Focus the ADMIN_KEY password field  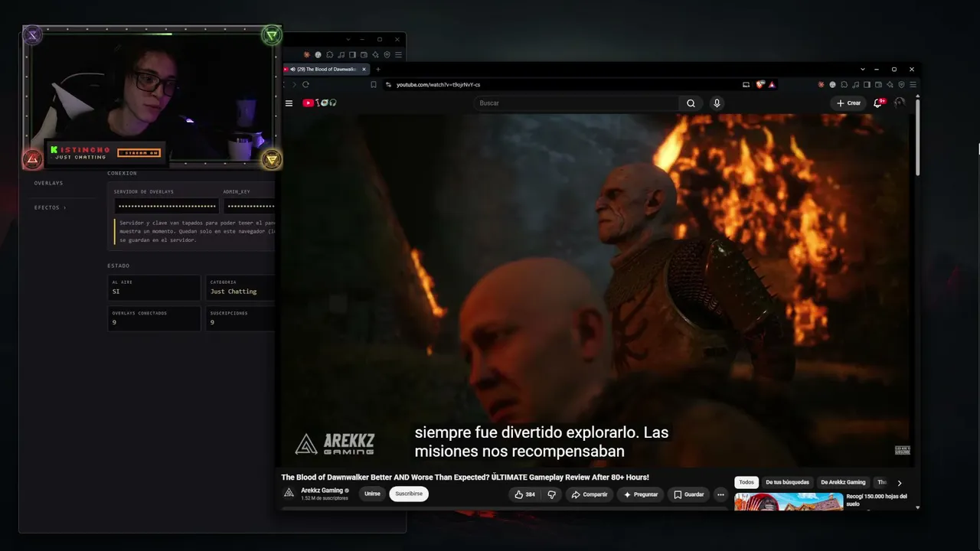(x=250, y=207)
